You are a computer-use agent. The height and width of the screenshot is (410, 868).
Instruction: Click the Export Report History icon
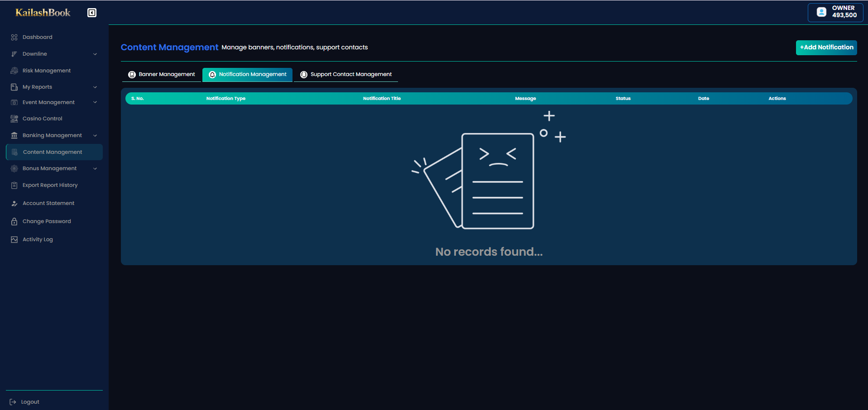[14, 185]
